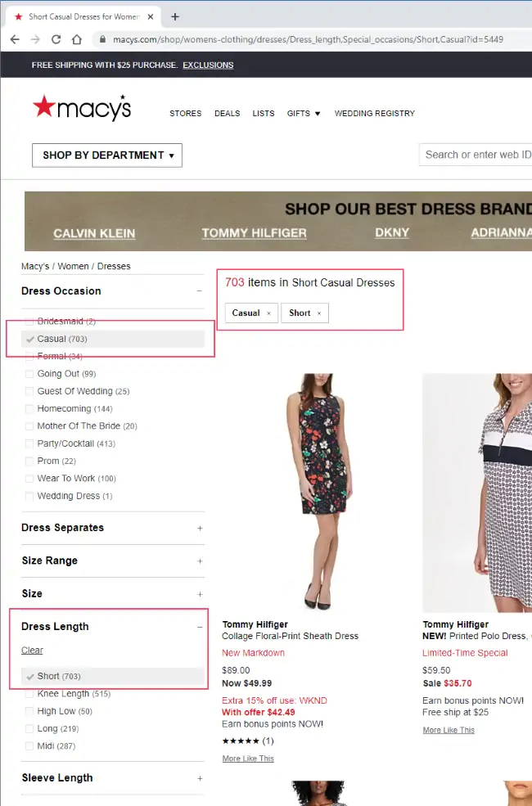Click the Macy's star logo
Image resolution: width=532 pixels, height=806 pixels.
82,107
